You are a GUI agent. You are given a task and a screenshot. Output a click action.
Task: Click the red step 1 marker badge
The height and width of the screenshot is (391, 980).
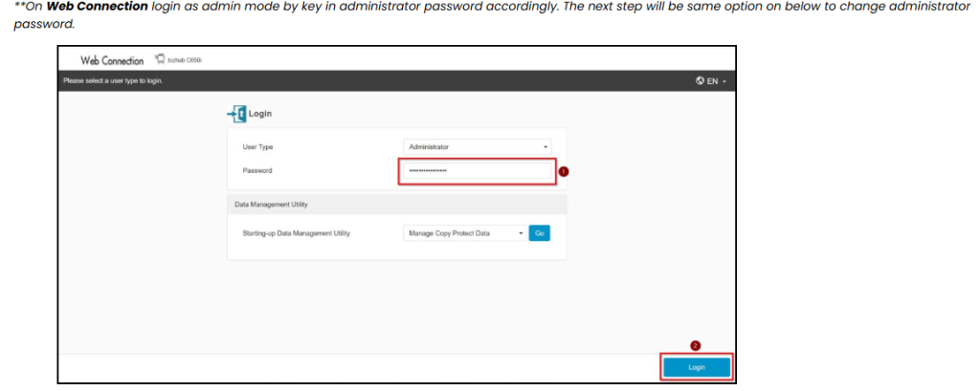point(563,171)
